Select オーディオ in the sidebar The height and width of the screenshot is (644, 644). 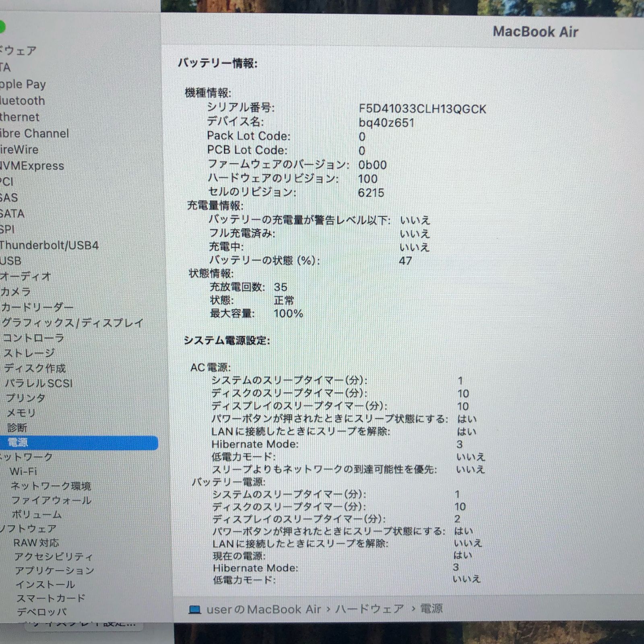26,277
